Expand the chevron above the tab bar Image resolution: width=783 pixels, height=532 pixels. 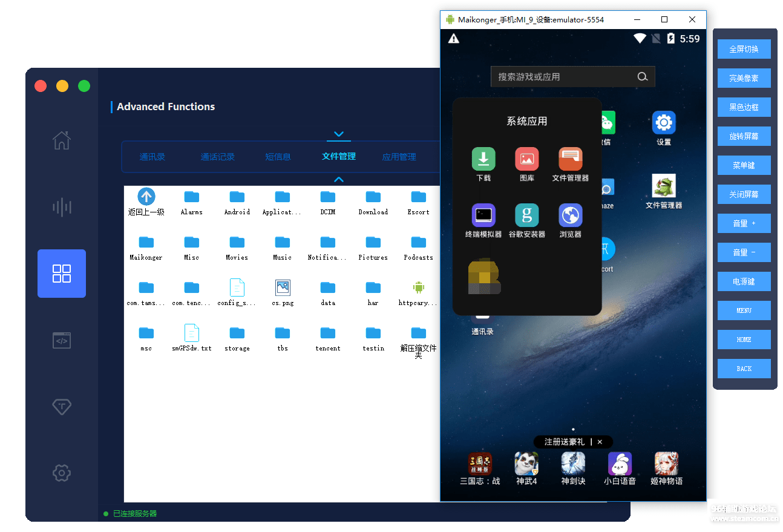point(339,134)
